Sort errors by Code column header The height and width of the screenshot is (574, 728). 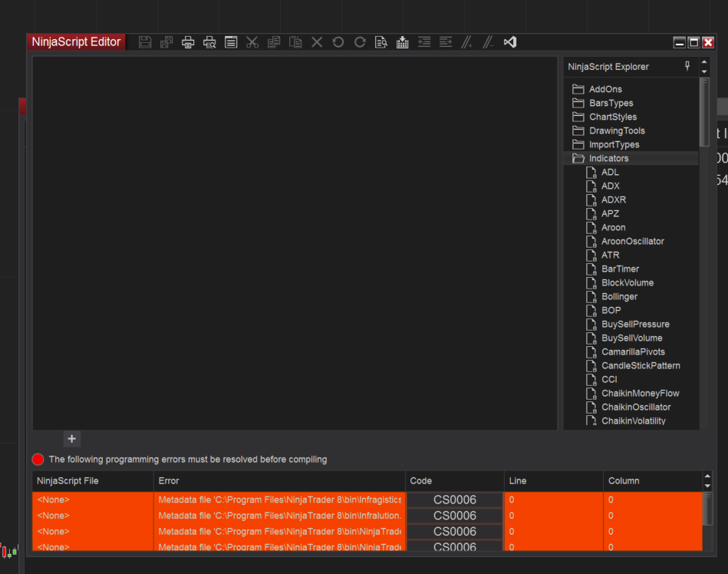[454, 481]
